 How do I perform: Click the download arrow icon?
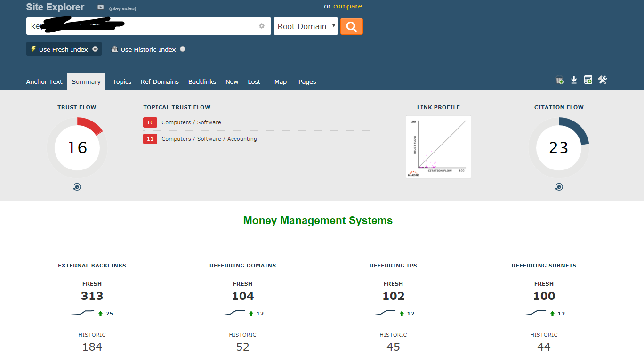pos(574,80)
